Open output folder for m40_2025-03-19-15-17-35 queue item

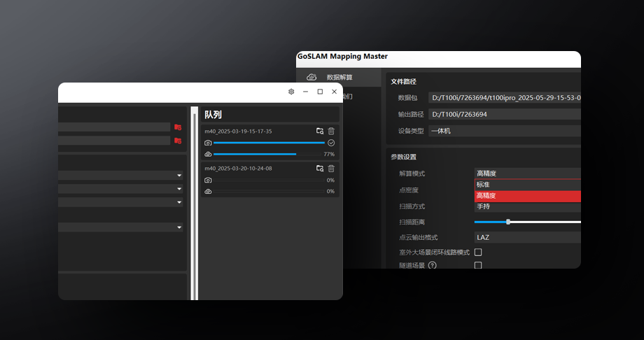click(x=319, y=131)
